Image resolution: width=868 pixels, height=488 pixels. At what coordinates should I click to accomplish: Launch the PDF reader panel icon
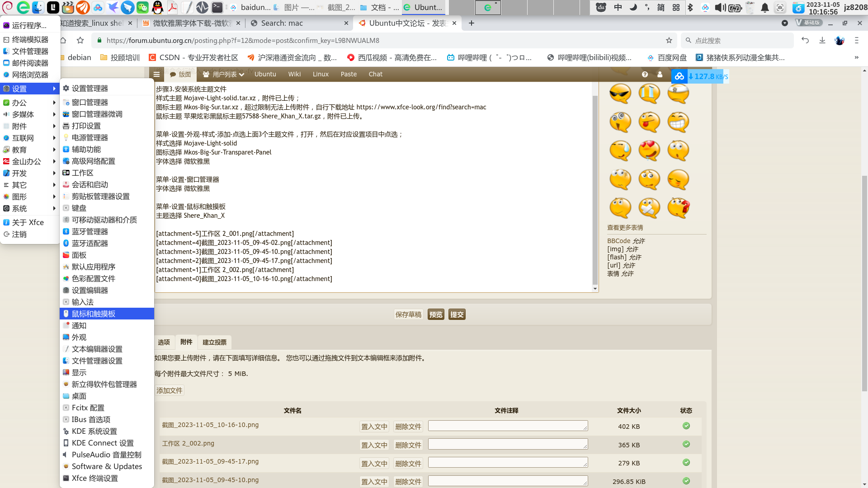pyautogui.click(x=172, y=7)
